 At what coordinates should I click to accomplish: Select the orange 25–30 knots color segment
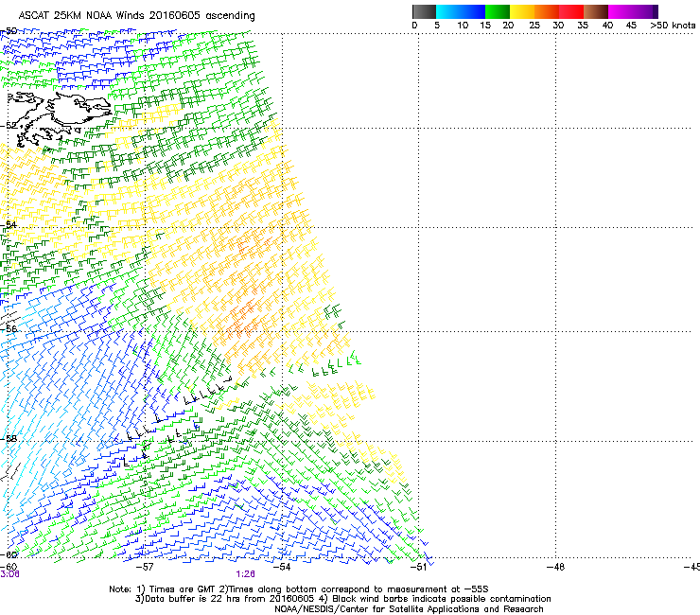coord(547,11)
